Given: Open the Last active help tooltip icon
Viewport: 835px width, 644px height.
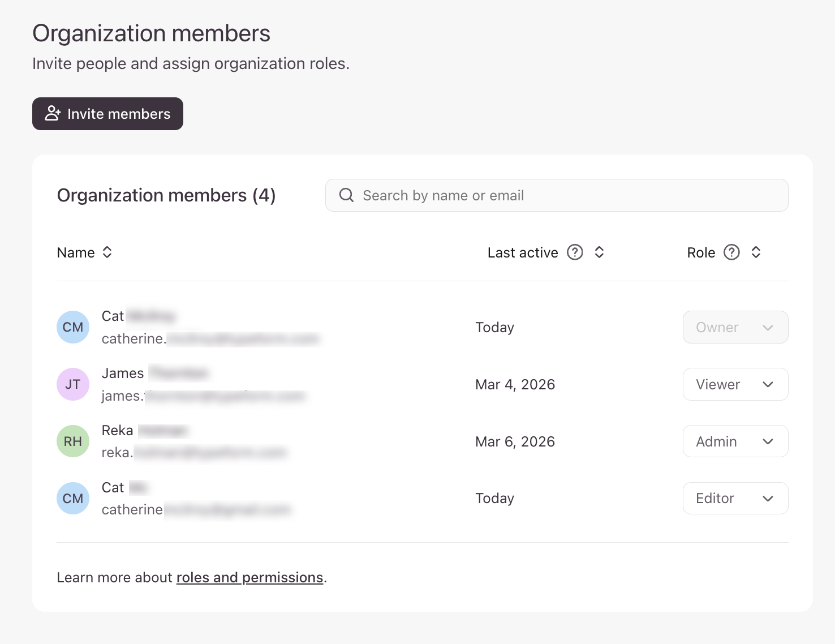Looking at the screenshot, I should click(575, 252).
